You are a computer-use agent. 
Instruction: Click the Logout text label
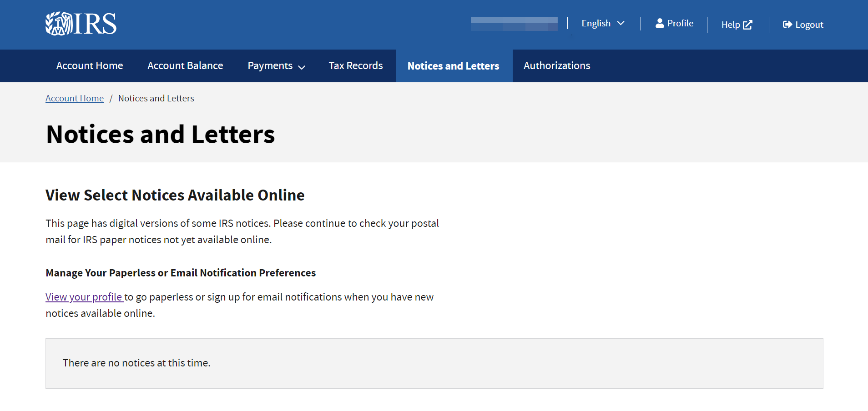pos(809,25)
